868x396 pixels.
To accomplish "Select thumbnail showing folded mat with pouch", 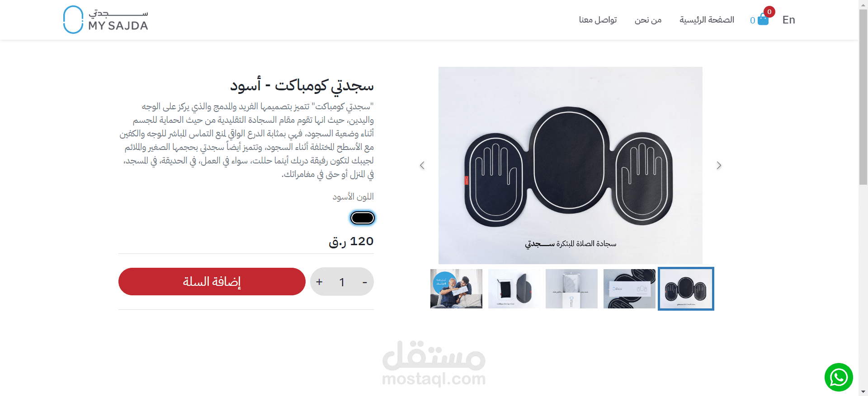I will tap(514, 289).
